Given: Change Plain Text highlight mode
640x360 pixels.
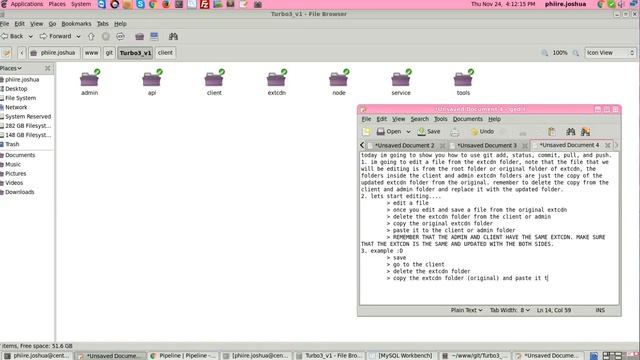Looking at the screenshot, I should coord(466,310).
